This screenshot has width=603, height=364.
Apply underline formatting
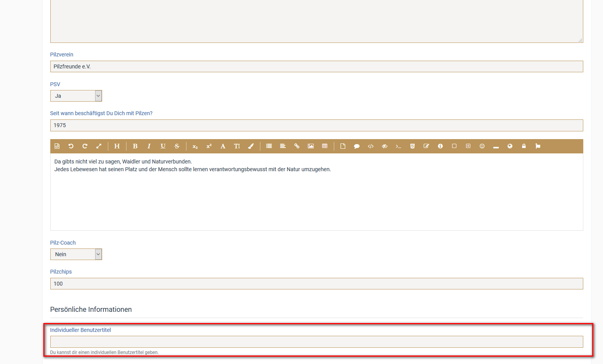(x=163, y=146)
